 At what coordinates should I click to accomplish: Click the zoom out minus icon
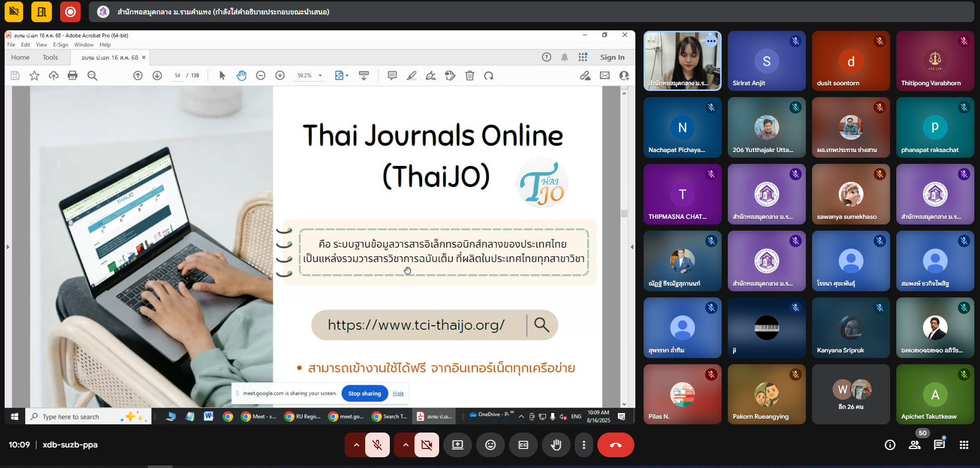pyautogui.click(x=260, y=76)
